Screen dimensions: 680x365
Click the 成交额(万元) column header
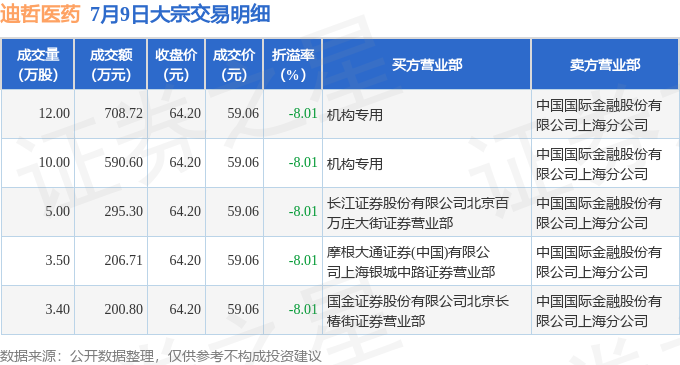111,65
